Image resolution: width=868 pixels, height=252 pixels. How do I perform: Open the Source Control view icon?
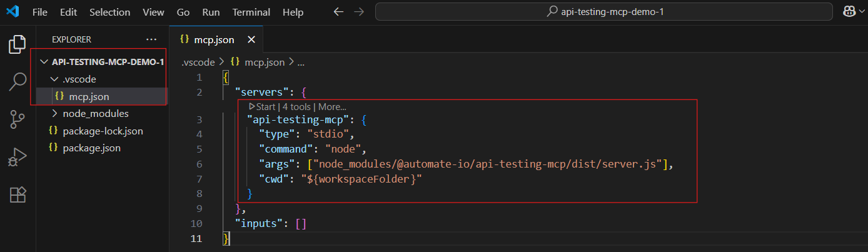click(x=18, y=119)
